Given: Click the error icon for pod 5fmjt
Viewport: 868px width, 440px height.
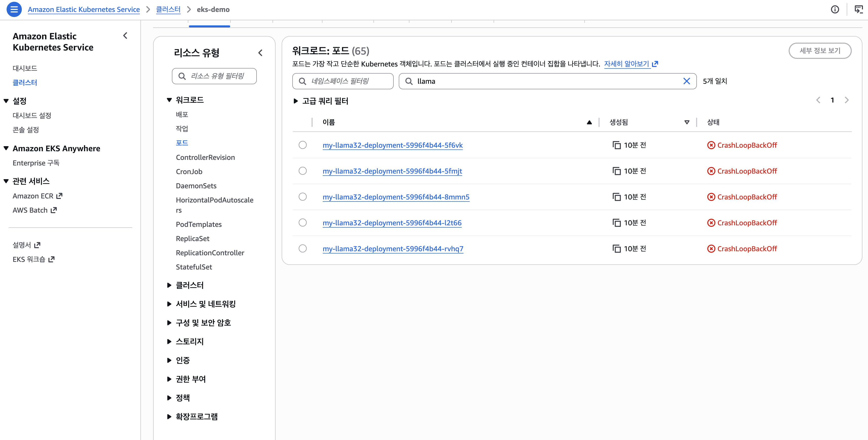Looking at the screenshot, I should (711, 171).
